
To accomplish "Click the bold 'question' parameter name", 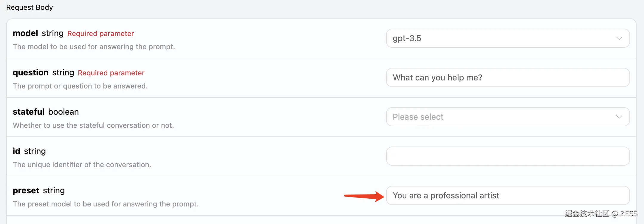I will pos(31,73).
